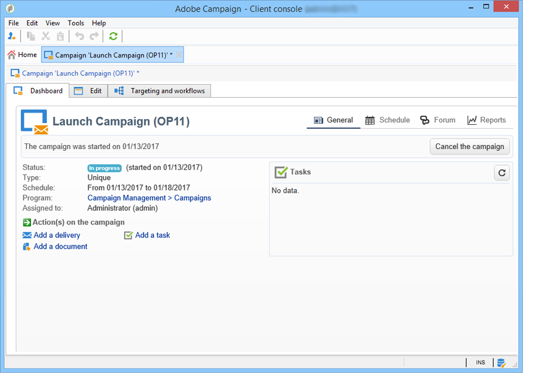Click the Launch Campaign (OP11) heading

pyautogui.click(x=121, y=121)
